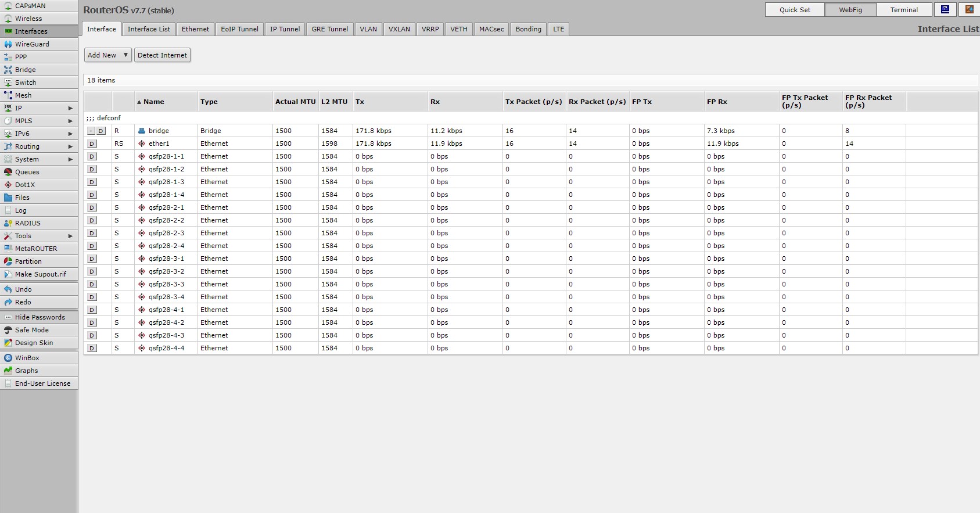Open the Files menu
980x513 pixels.
pyautogui.click(x=39, y=198)
